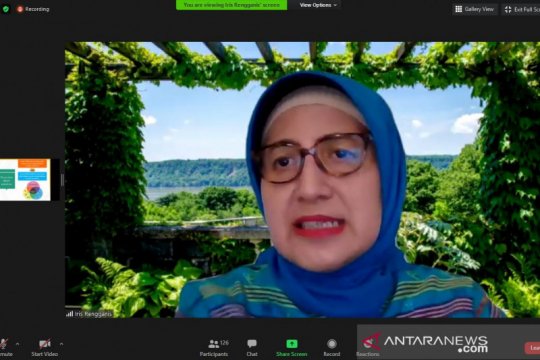The height and width of the screenshot is (360, 540).
Task: Exit Full Screen mode
Action: (522, 10)
